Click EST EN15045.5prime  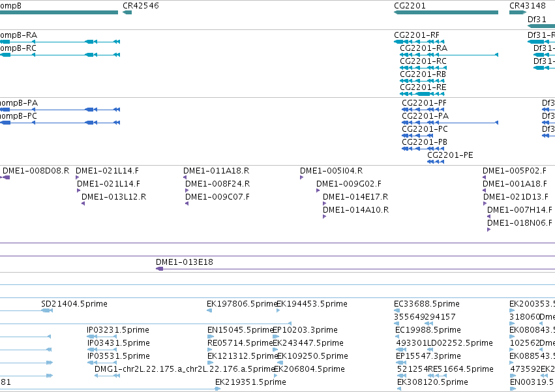[x=240, y=331]
